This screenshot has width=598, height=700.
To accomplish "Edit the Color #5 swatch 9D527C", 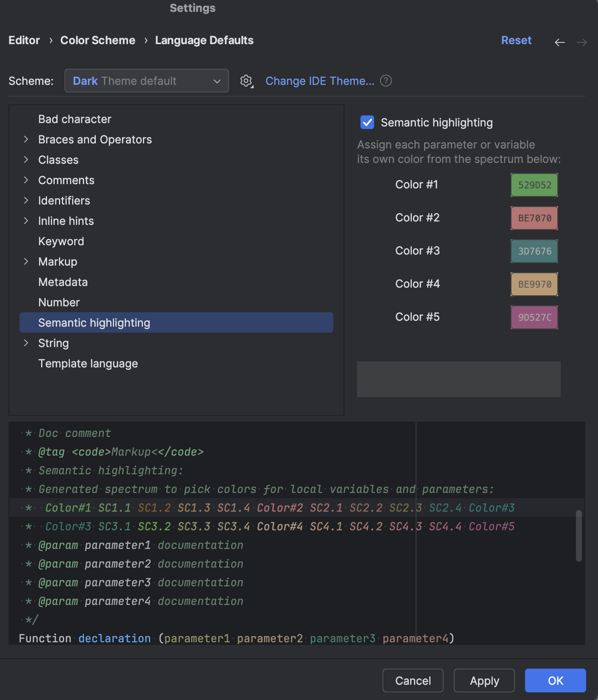I will tap(534, 317).
